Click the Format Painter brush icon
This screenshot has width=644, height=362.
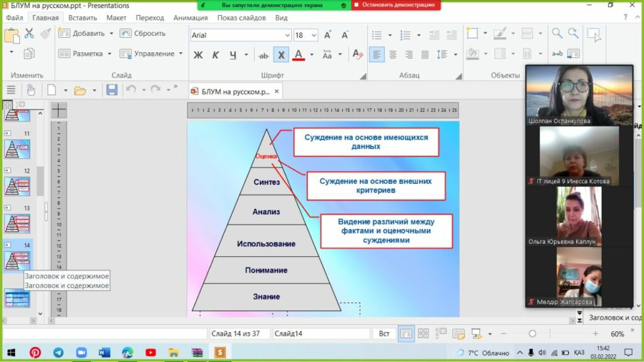point(45,35)
